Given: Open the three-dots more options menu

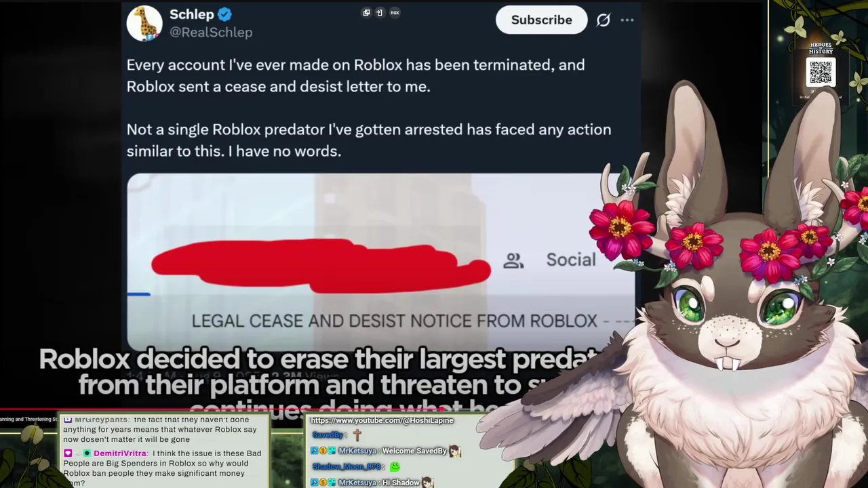Looking at the screenshot, I should [x=627, y=20].
